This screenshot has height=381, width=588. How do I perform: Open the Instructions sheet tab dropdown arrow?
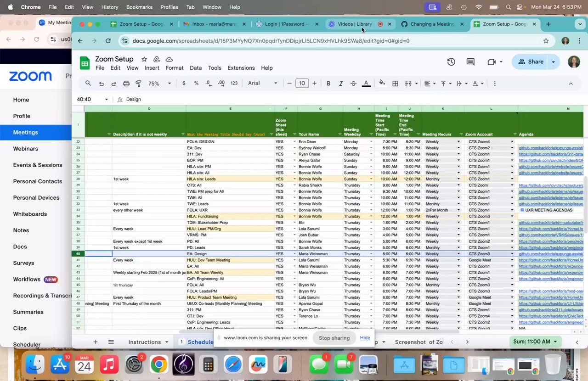tap(166, 342)
